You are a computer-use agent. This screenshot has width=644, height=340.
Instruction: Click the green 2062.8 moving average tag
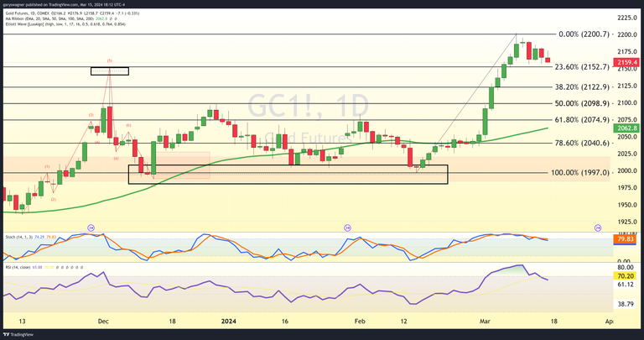pos(629,128)
